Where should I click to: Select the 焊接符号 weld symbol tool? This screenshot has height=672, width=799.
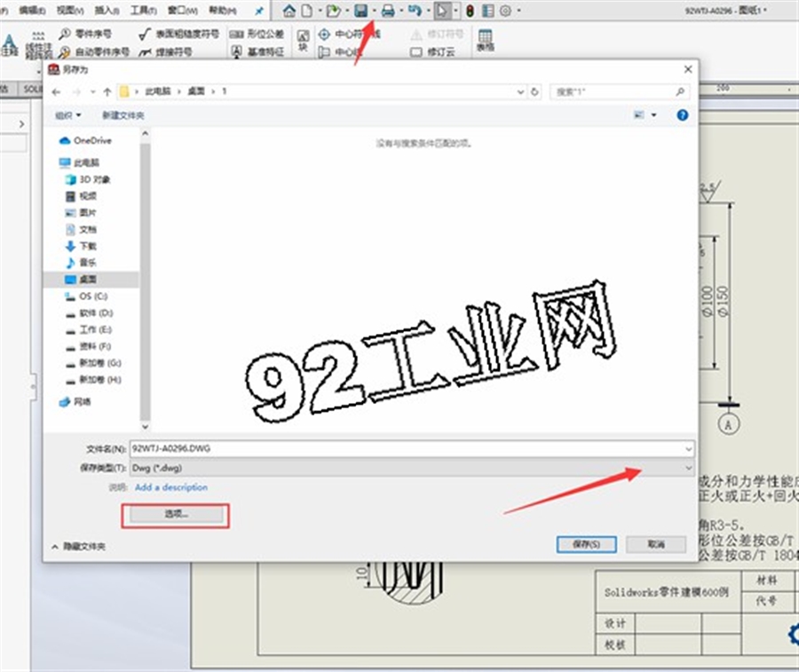(166, 52)
